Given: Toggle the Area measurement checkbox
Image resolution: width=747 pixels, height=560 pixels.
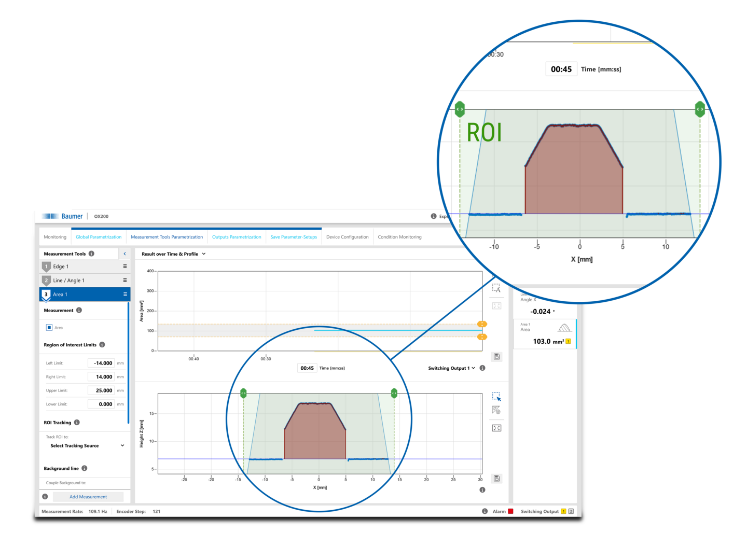Looking at the screenshot, I should pyautogui.click(x=49, y=328).
